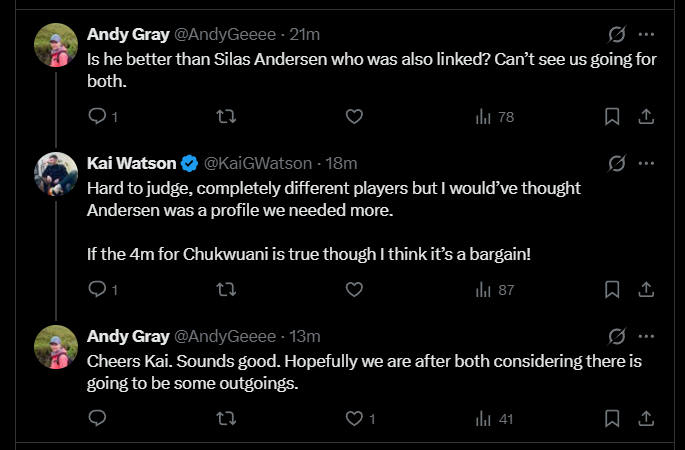The width and height of the screenshot is (685, 450).
Task: Share Kai Watson's tweet
Action: click(x=646, y=290)
